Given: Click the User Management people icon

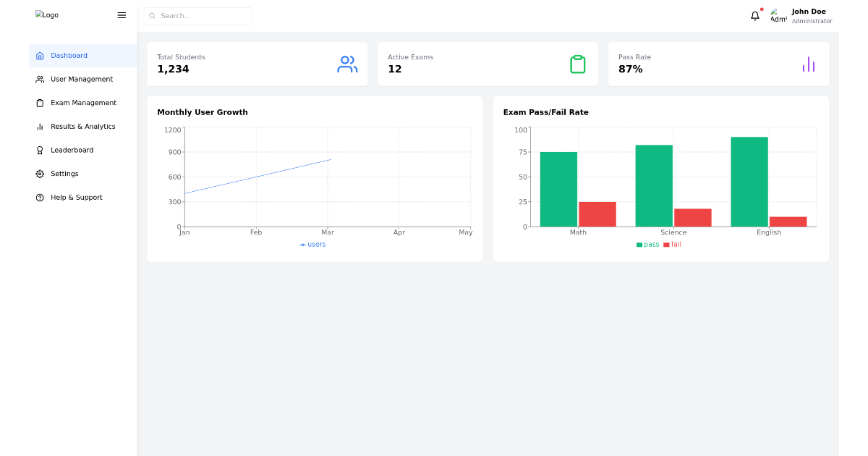Looking at the screenshot, I should click(x=40, y=79).
